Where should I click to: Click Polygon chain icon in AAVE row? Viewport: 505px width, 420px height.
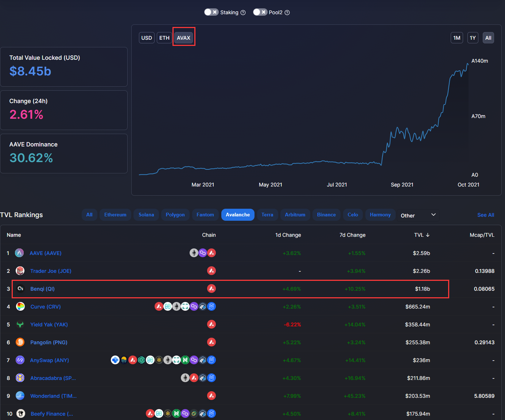(203, 253)
